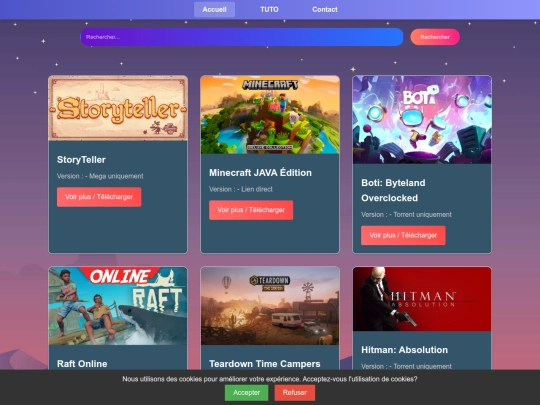Click Voir plus / Télécharger under Boti

point(403,236)
